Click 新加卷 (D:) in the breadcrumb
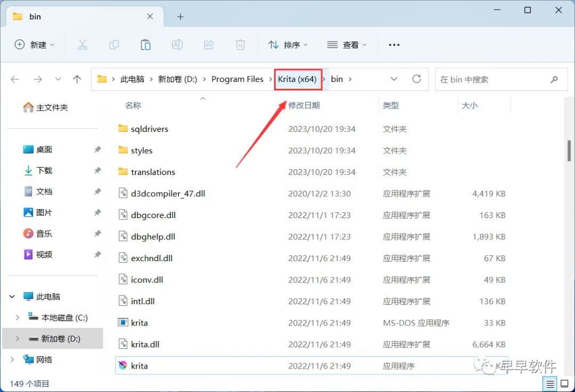 (177, 79)
